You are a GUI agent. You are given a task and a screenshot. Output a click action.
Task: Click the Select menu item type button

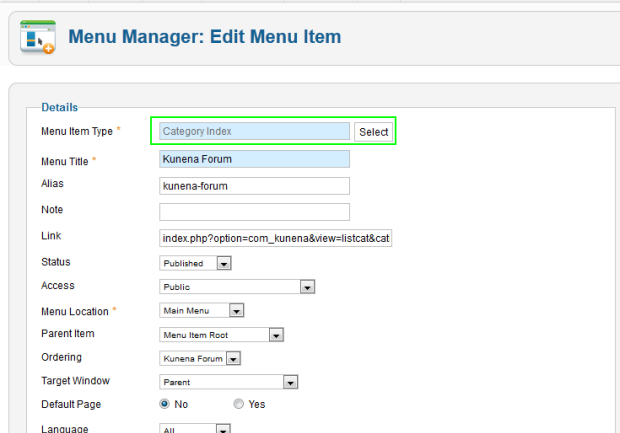pos(373,132)
